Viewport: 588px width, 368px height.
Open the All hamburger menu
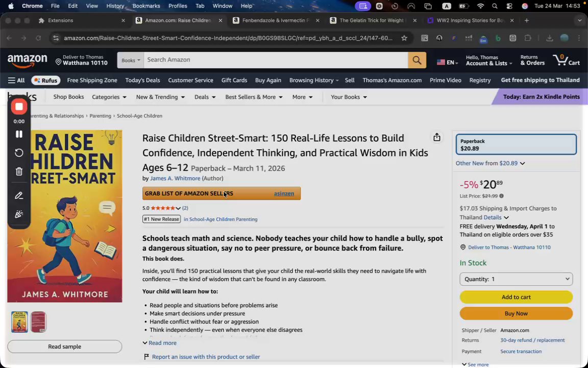coord(16,80)
